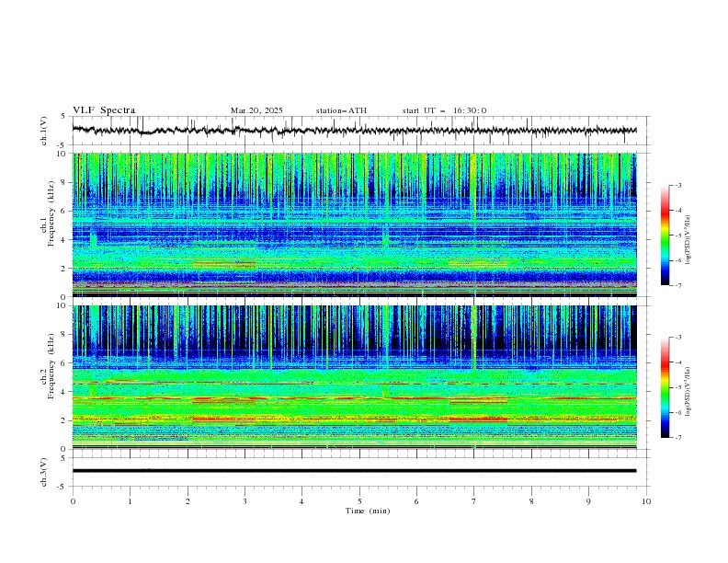Click the time axis tick label '2'

tap(188, 501)
